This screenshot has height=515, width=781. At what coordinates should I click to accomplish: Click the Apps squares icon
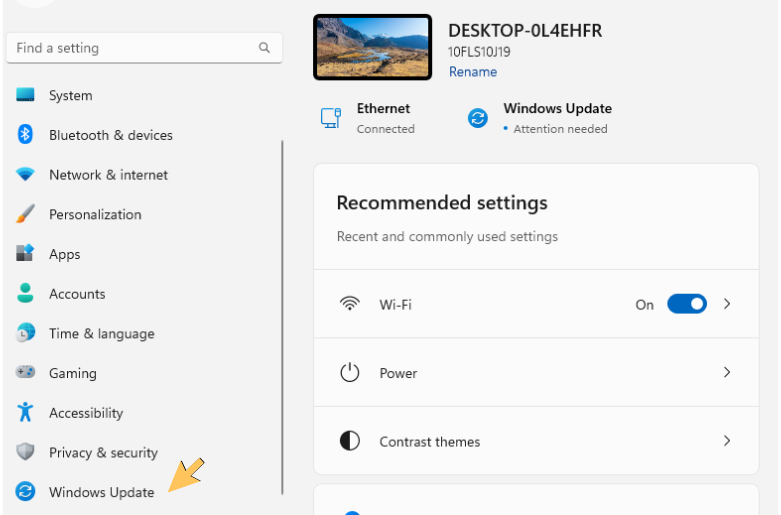click(x=25, y=253)
